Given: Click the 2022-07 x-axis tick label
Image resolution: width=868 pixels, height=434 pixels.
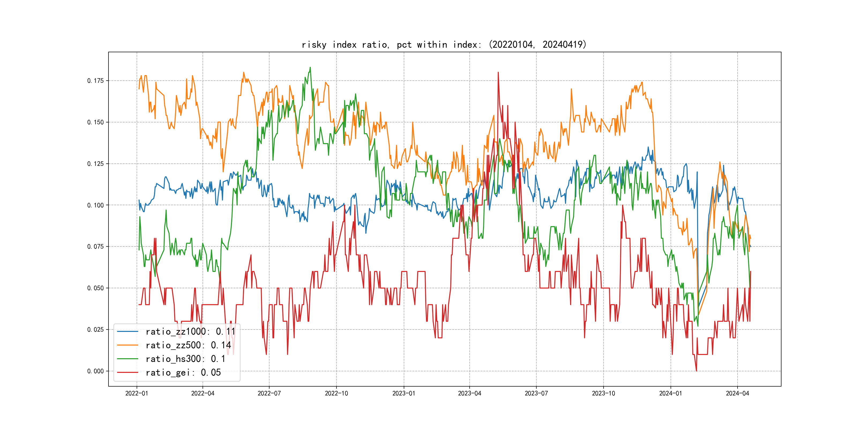Looking at the screenshot, I should click(x=269, y=393).
